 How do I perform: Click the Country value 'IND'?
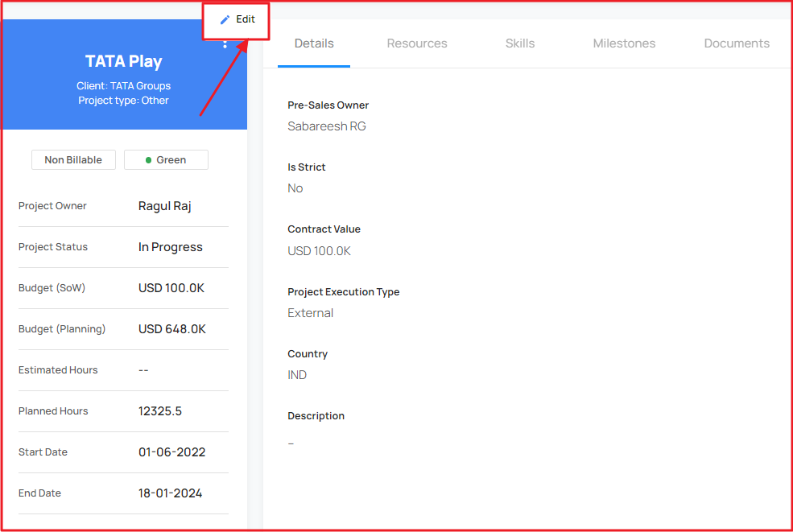297,375
